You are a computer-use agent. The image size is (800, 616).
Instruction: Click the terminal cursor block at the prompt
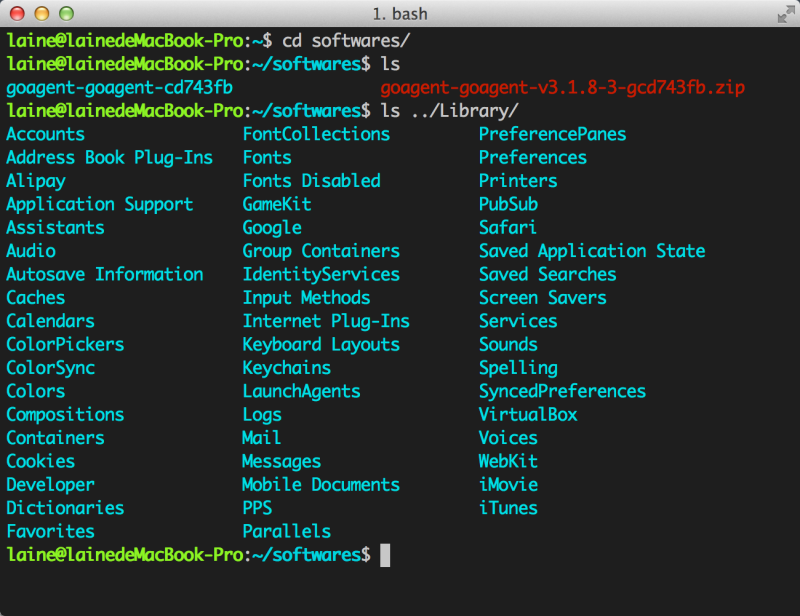point(385,555)
